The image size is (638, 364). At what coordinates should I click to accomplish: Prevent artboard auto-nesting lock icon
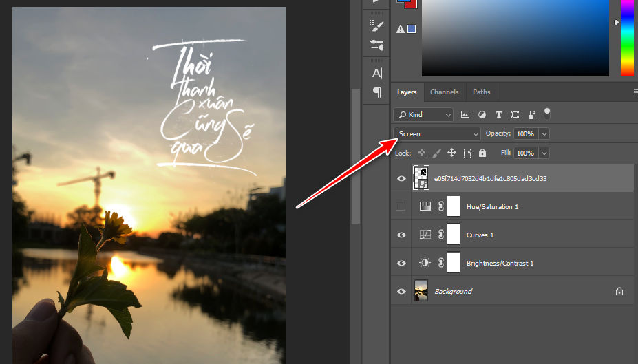pos(467,153)
